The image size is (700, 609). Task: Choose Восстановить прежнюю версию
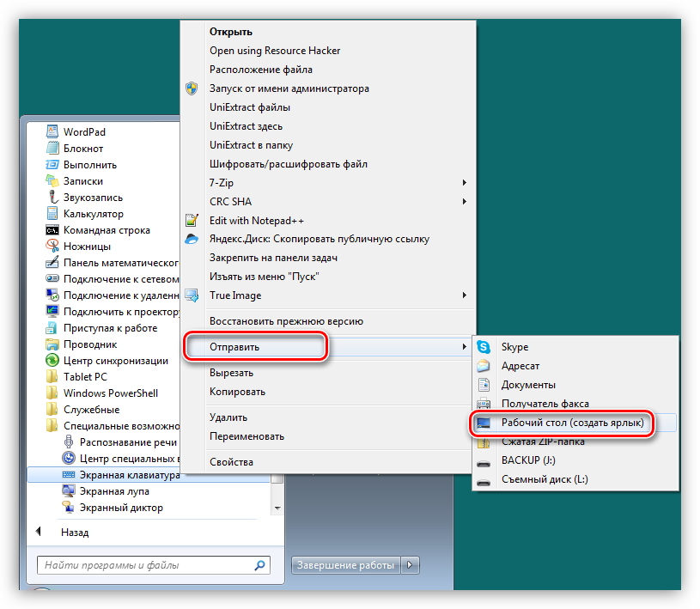(x=286, y=321)
